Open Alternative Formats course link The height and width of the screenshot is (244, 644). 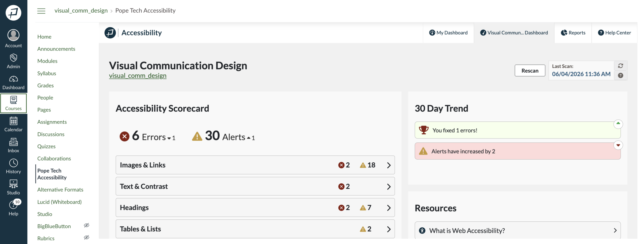point(60,190)
